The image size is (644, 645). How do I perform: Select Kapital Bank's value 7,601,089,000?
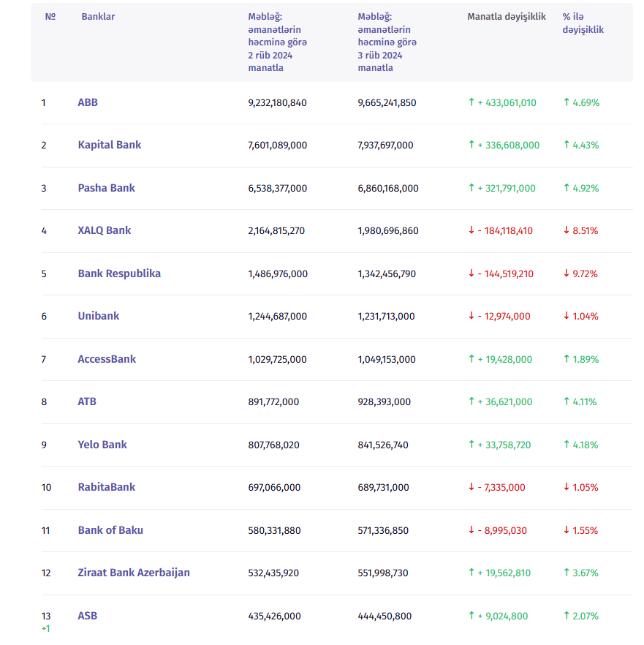278,146
